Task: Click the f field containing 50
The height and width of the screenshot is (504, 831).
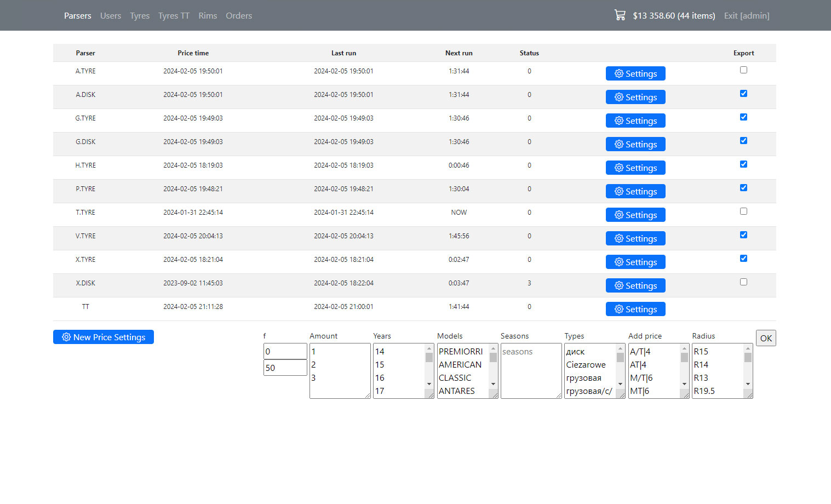Action: [285, 368]
